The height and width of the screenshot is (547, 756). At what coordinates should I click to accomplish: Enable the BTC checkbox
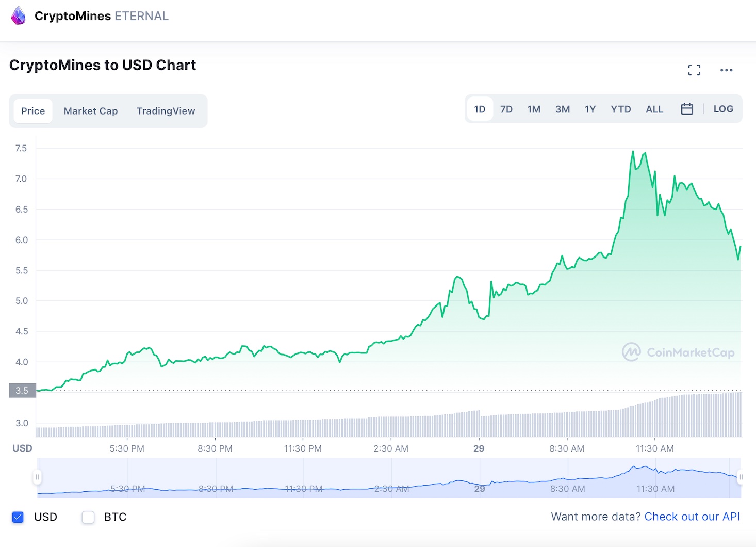pos(88,517)
